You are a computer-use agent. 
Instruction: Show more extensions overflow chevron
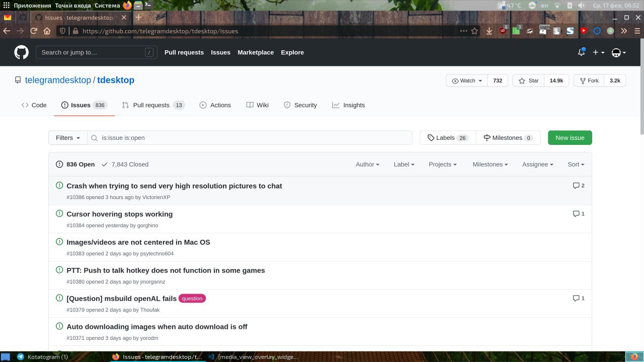pyautogui.click(x=624, y=31)
